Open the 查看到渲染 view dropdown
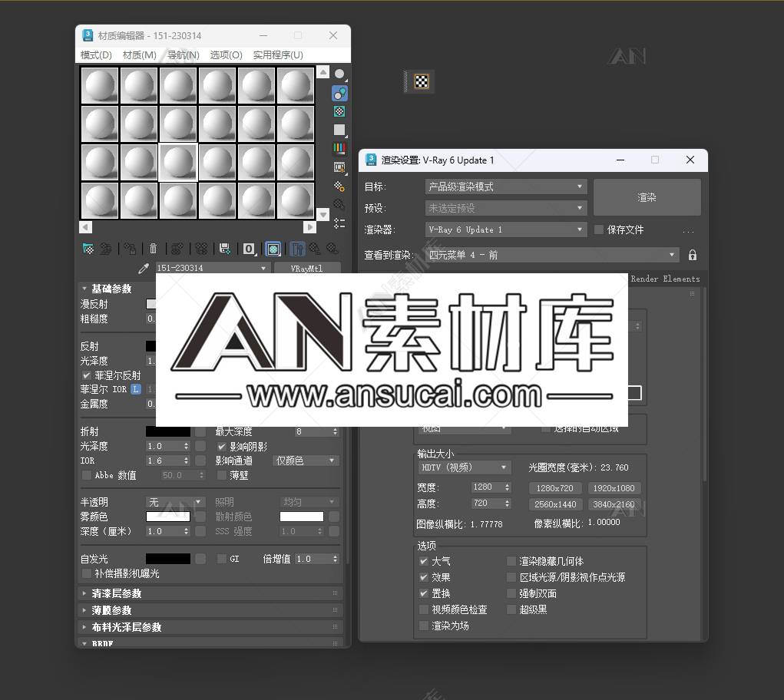Image resolution: width=784 pixels, height=700 pixels. (552, 256)
